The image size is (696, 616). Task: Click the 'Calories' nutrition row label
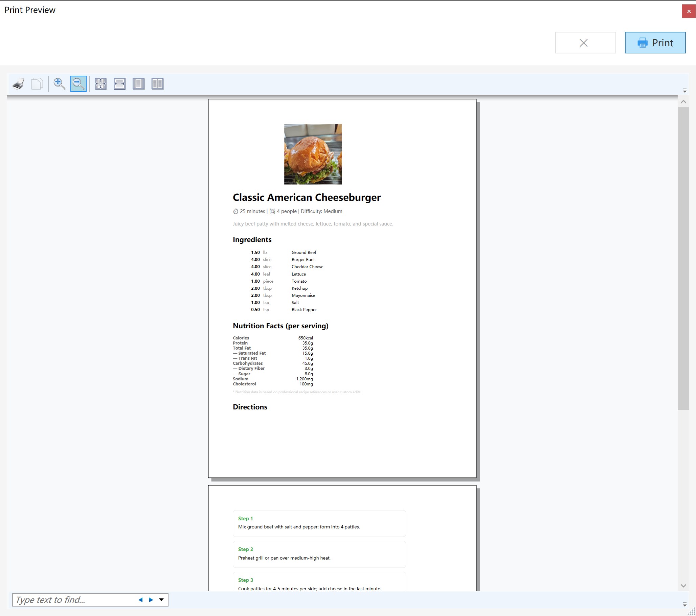(241, 338)
